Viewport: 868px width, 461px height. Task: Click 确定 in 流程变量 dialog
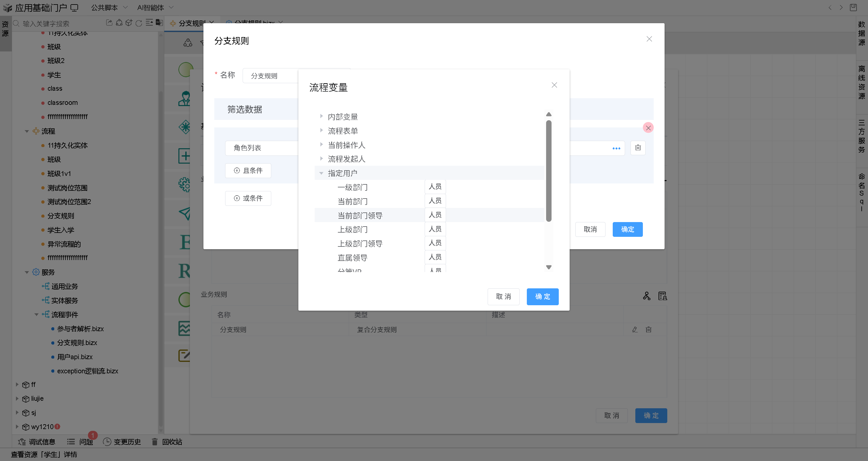pos(542,296)
